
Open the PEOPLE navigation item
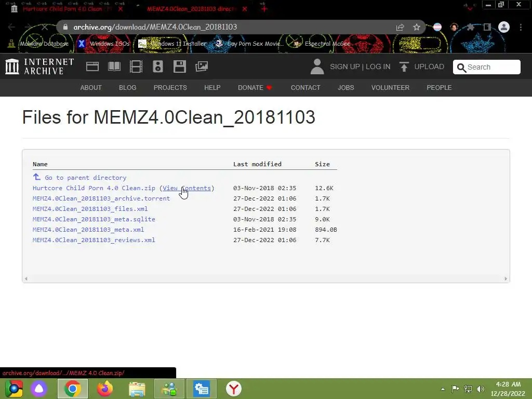coord(439,87)
